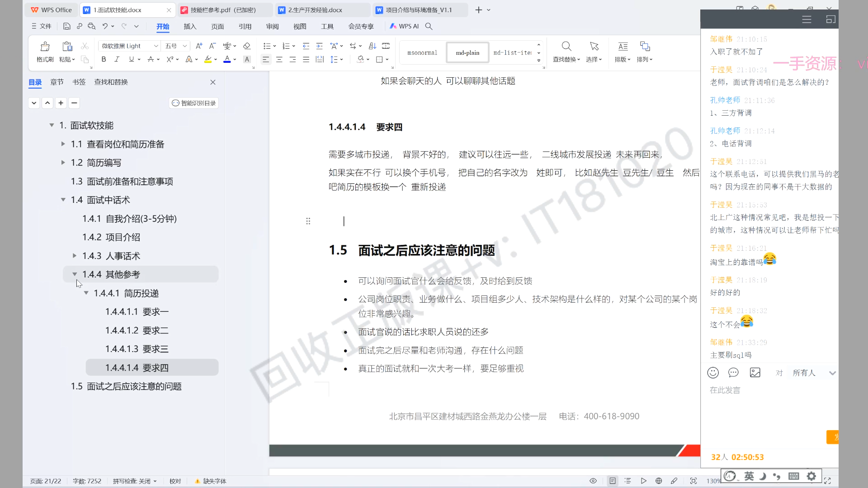Toggle center alignment for paragraph
868x488 pixels.
coord(279,59)
